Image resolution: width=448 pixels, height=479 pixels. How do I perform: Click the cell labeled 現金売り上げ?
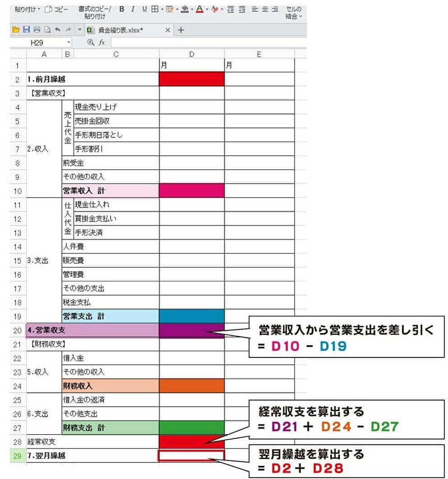117,107
